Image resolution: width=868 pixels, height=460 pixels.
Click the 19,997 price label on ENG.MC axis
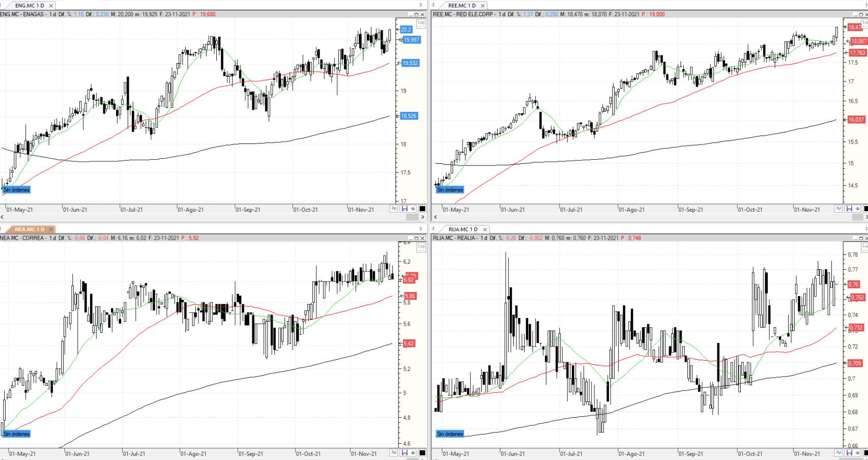point(411,40)
